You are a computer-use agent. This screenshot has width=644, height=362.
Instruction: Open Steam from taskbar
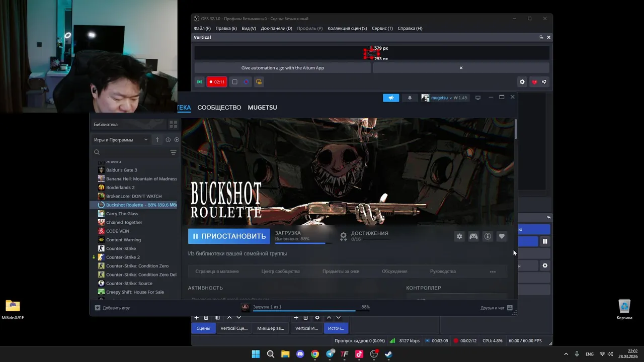point(388,354)
